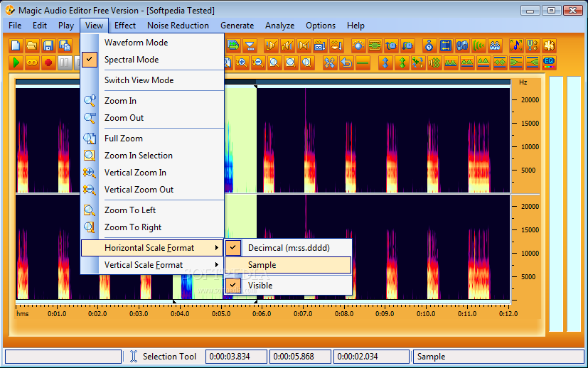Select Zoom Out from the View menu
The image size is (588, 368).
153,118
